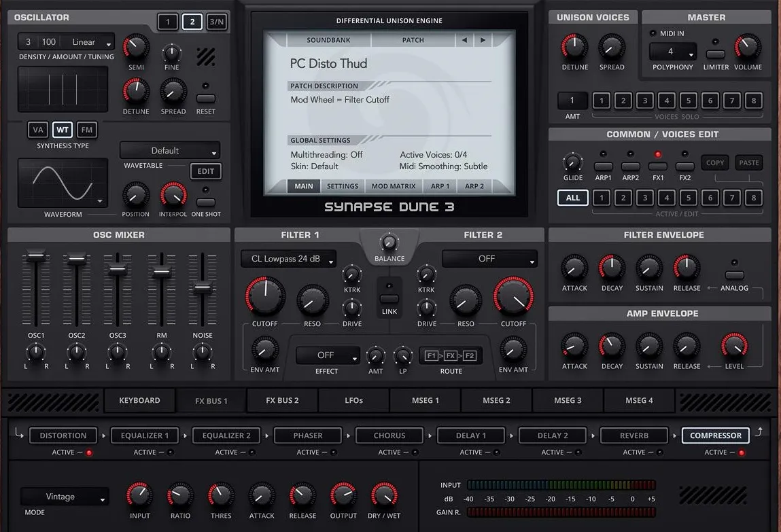This screenshot has height=532, width=781.
Task: Select oscillator 3/N button
Action: 217,22
